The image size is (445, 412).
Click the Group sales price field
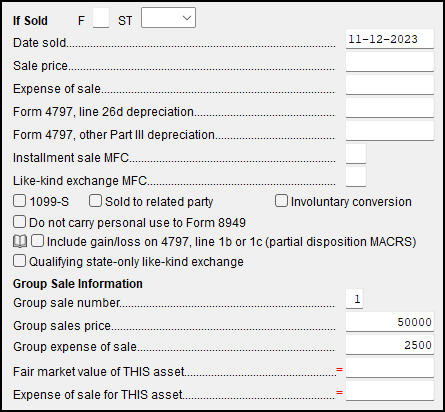tap(390, 322)
